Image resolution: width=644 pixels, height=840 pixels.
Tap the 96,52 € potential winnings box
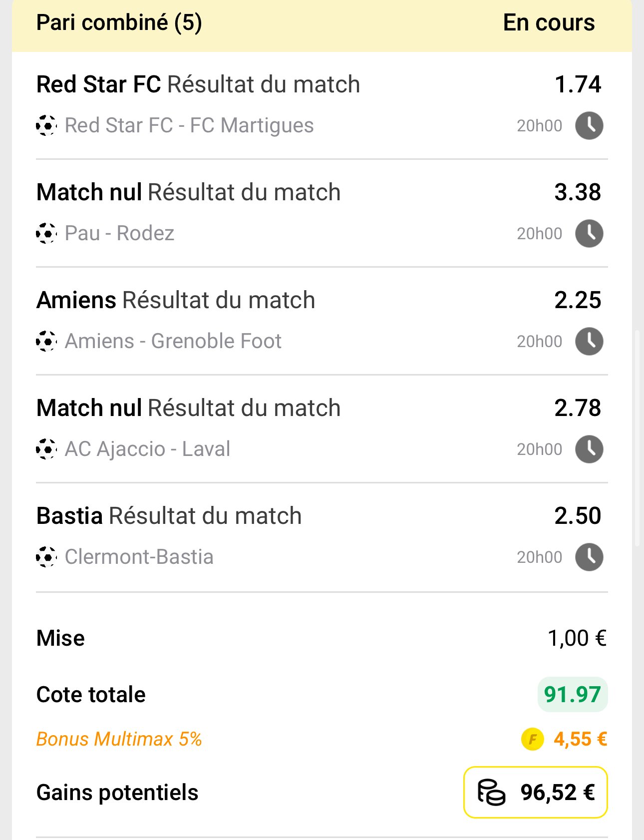point(535,792)
